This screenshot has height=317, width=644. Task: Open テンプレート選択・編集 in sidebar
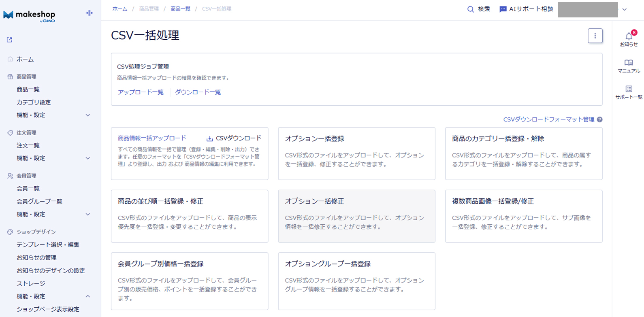click(x=48, y=245)
